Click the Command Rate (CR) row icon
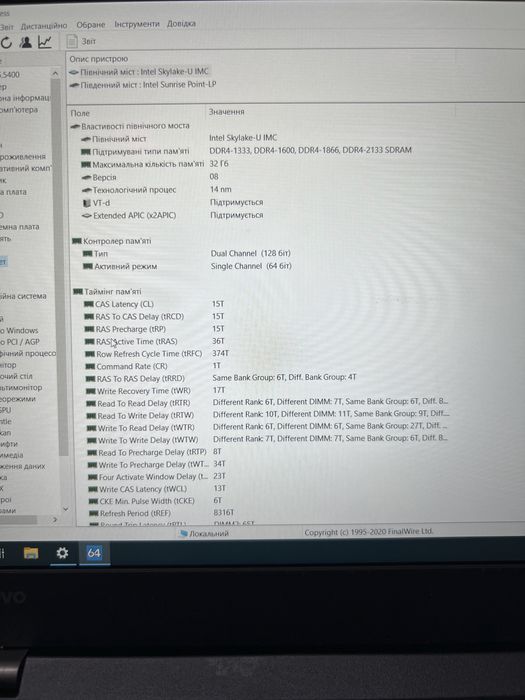 click(90, 366)
